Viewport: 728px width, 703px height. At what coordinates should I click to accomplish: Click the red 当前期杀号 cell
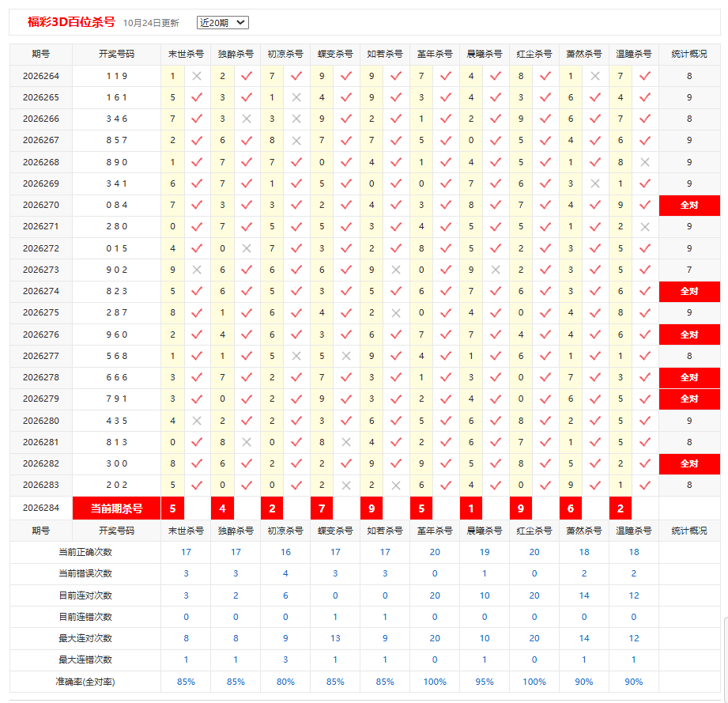coord(116,508)
